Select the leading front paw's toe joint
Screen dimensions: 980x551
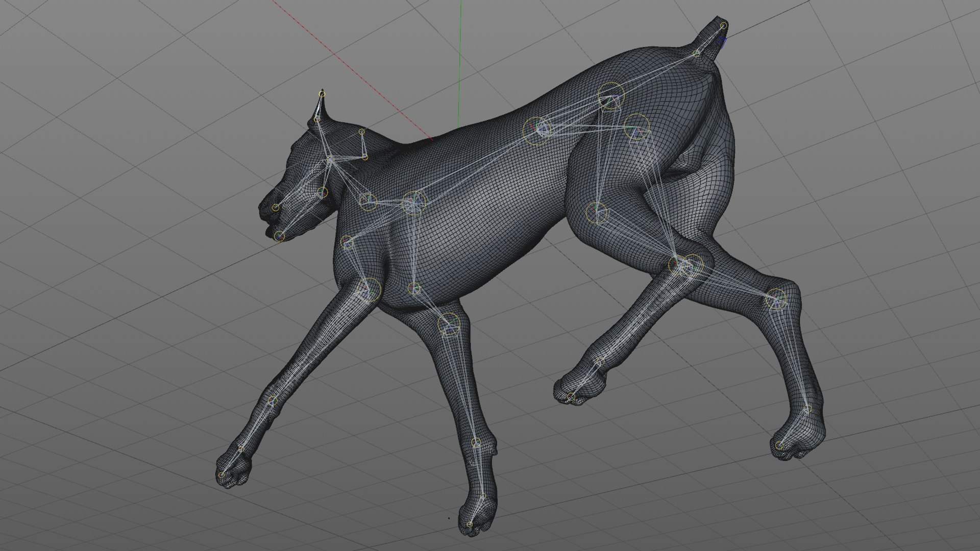(x=222, y=475)
